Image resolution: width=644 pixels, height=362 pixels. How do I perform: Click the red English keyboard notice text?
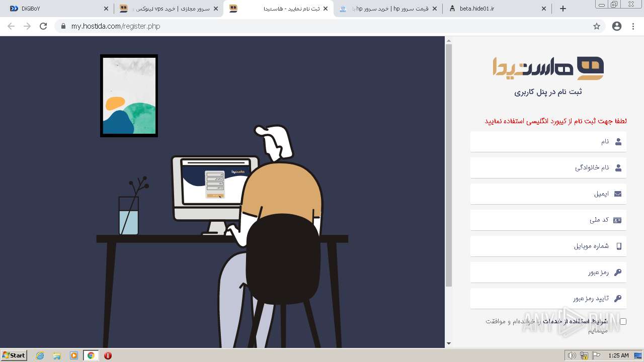pos(555,121)
